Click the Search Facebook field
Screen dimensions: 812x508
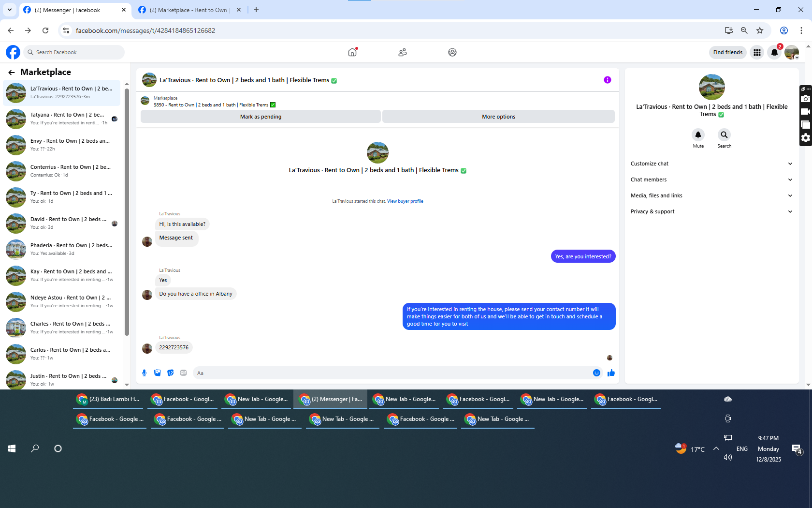74,52
